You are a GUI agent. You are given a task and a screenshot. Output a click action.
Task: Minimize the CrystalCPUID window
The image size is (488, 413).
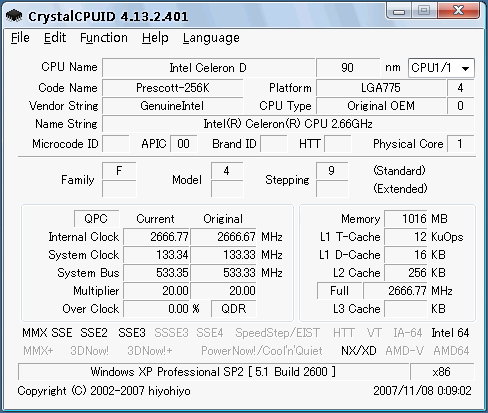coord(399,12)
